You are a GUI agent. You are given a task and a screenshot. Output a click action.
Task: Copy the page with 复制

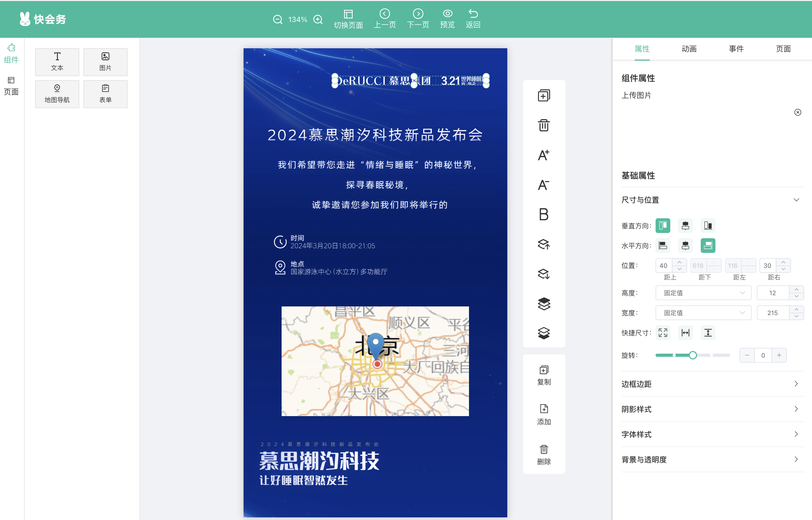[x=544, y=375]
